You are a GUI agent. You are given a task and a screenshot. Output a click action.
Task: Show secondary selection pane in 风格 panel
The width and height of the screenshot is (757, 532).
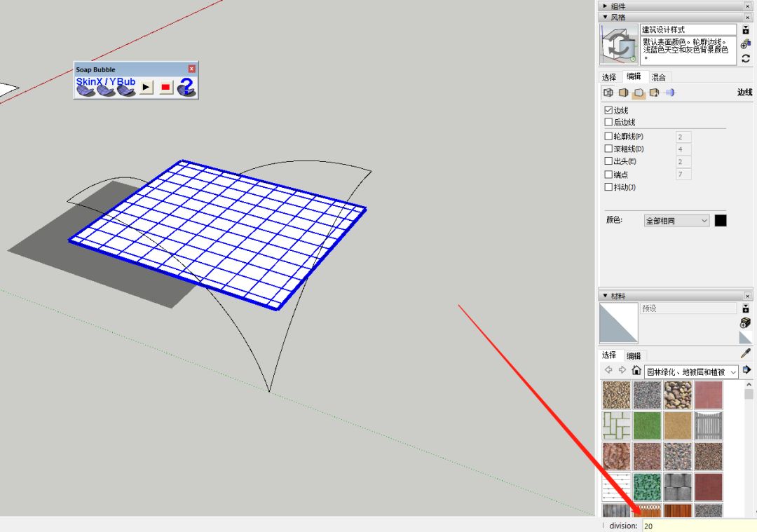746,29
